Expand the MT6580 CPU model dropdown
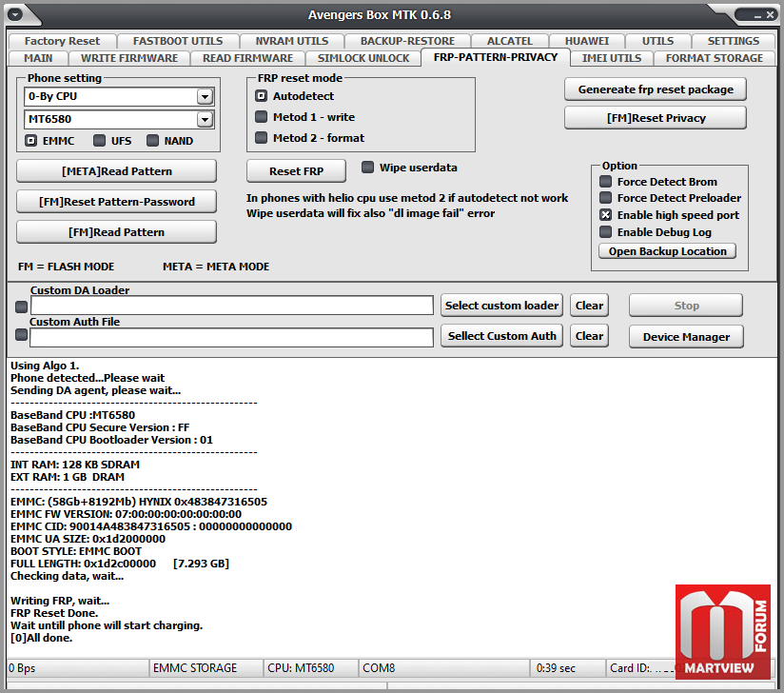Screen dimensions: 784x693 (x=205, y=119)
